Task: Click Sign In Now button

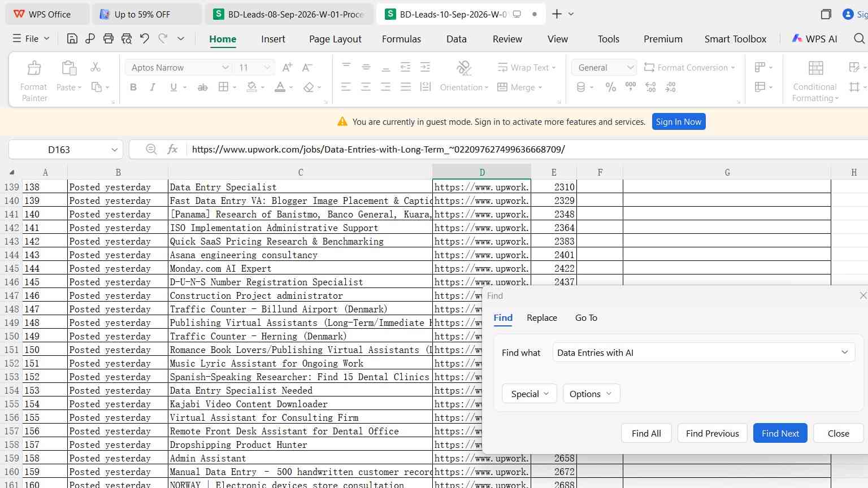Action: (678, 121)
